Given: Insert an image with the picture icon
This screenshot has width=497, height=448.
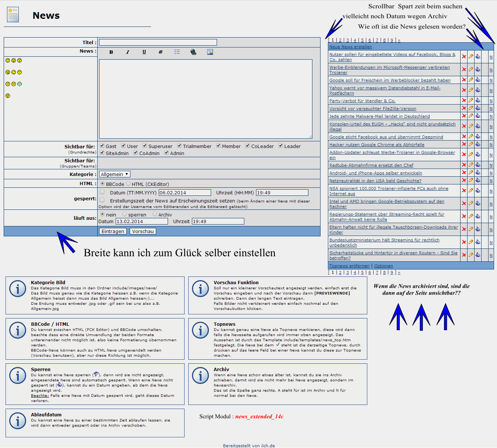Looking at the screenshot, I should pos(210,52).
